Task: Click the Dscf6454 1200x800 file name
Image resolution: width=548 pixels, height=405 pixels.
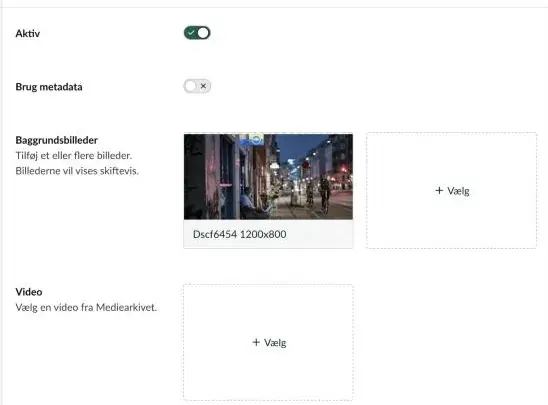Action: (239, 234)
